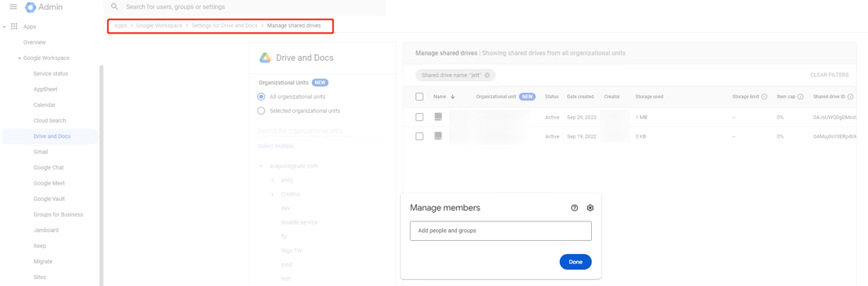Open settings gear in Manage members dialog

tap(590, 208)
